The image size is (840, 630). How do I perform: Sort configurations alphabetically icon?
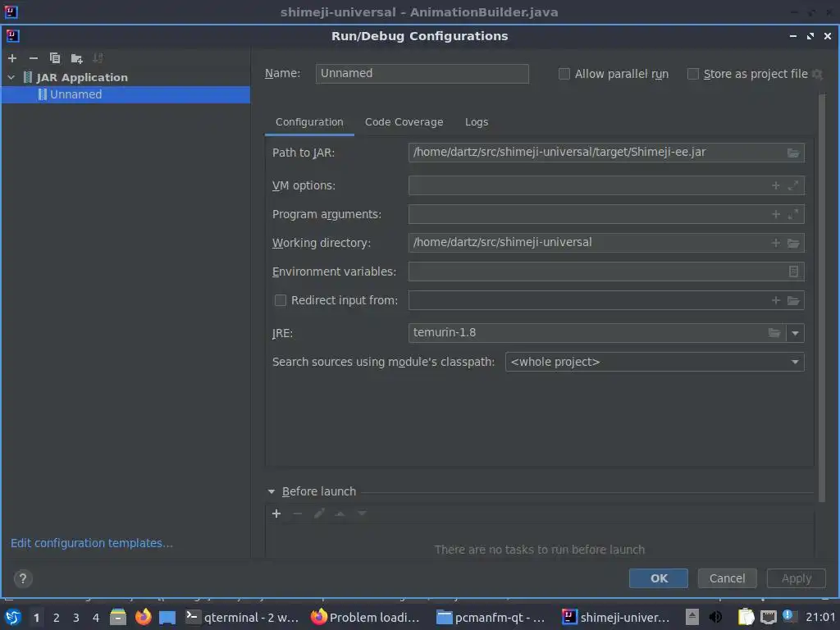[98, 58]
